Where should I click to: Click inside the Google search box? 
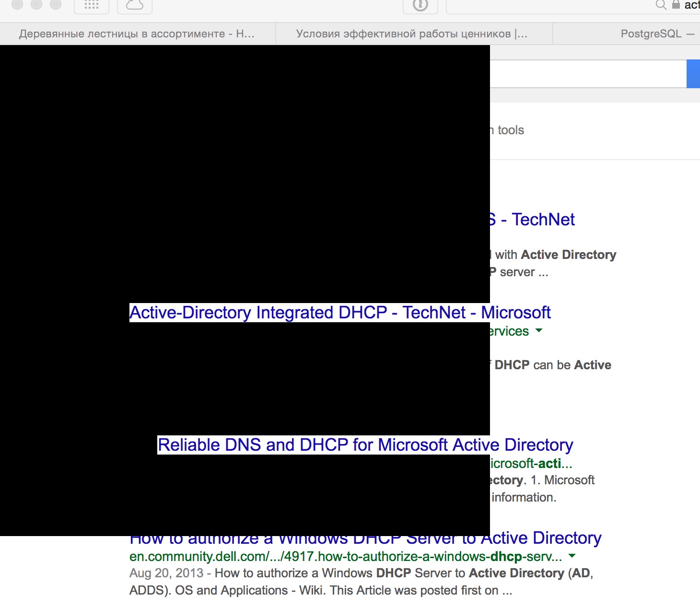pyautogui.click(x=588, y=74)
